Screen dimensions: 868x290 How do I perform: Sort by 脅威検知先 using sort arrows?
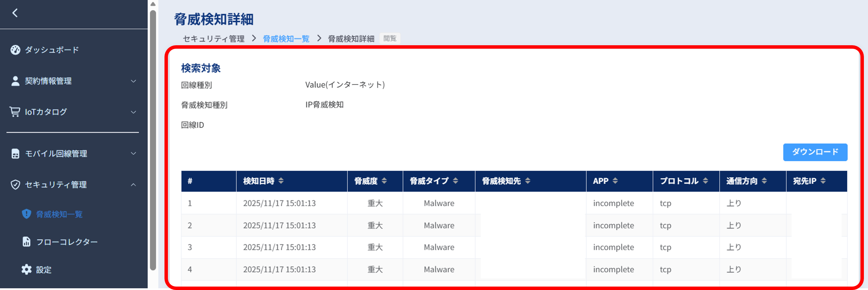[528, 181]
